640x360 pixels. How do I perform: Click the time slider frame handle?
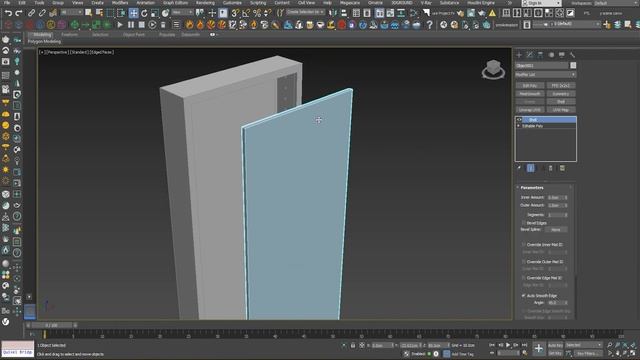point(51,325)
